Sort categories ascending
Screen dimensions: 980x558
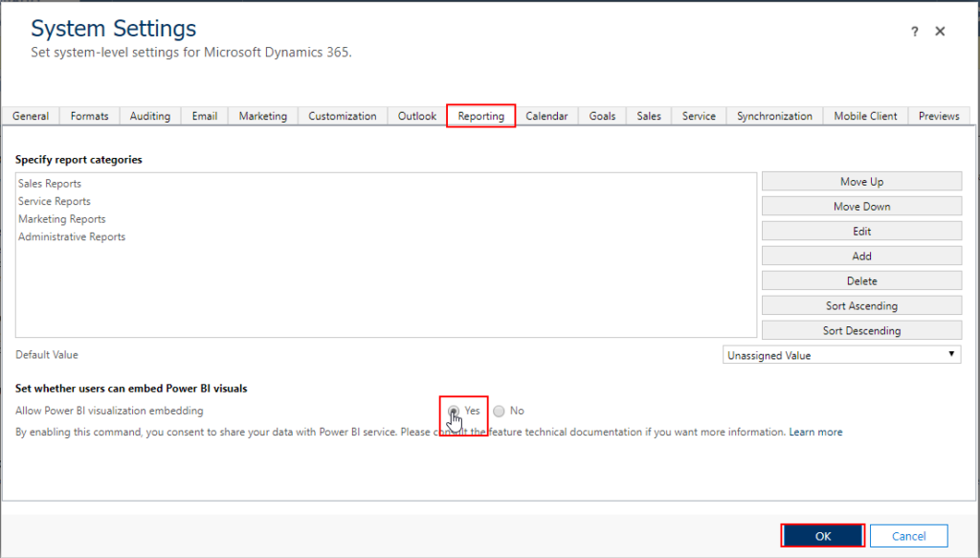click(861, 305)
